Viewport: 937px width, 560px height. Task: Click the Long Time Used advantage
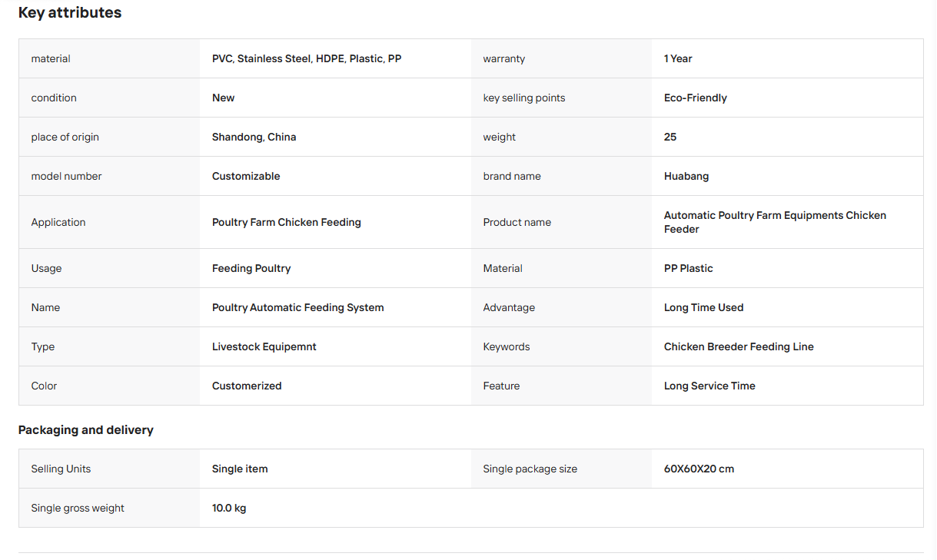[704, 307]
